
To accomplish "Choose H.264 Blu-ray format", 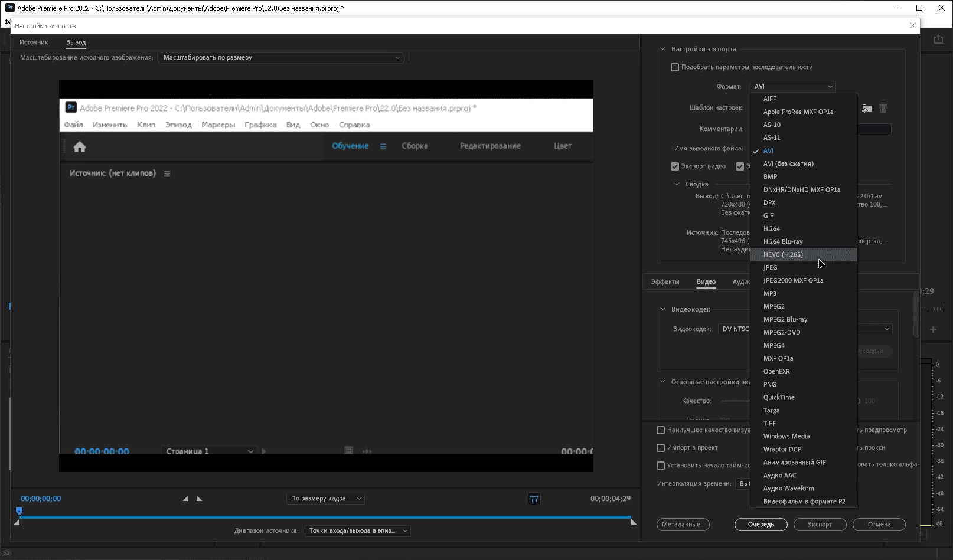I will pos(804,242).
